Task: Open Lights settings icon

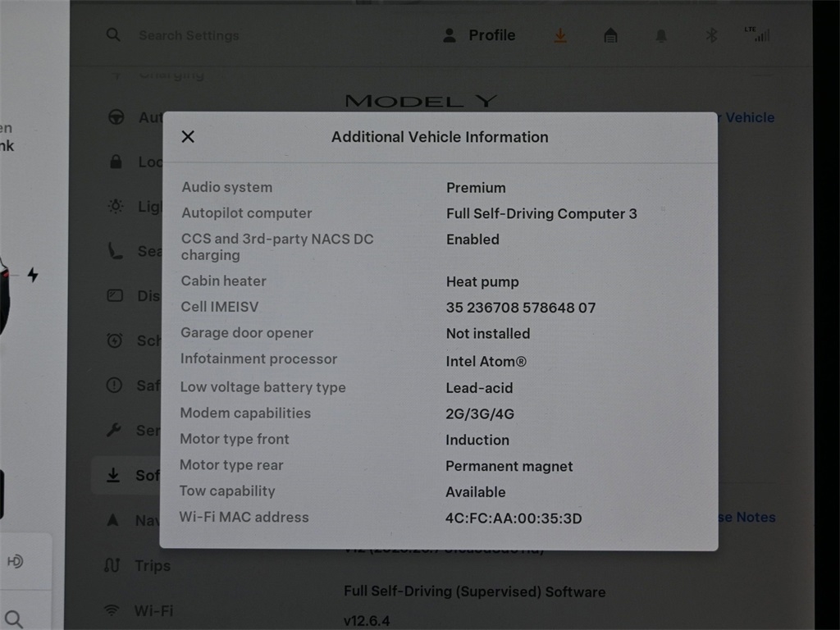Action: 116,206
